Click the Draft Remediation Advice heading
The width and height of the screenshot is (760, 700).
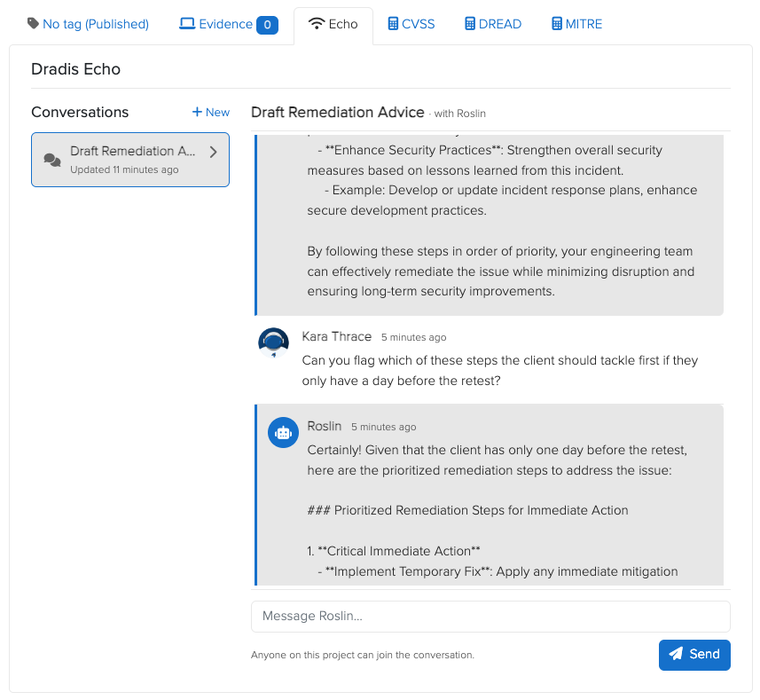click(337, 112)
